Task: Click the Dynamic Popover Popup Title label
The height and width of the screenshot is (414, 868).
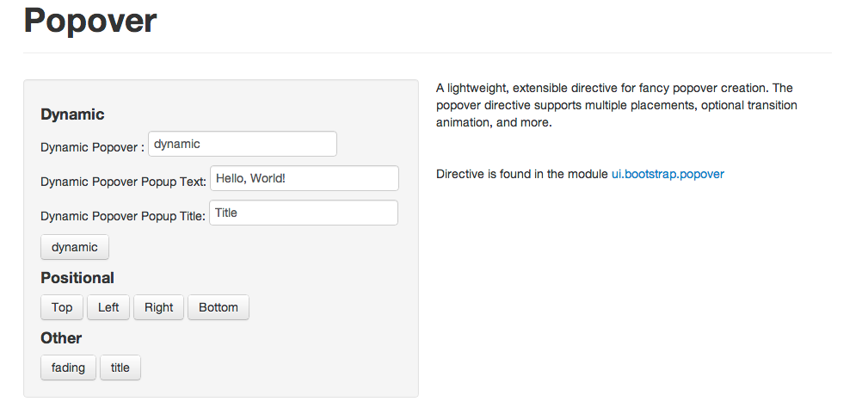Action: point(123,216)
